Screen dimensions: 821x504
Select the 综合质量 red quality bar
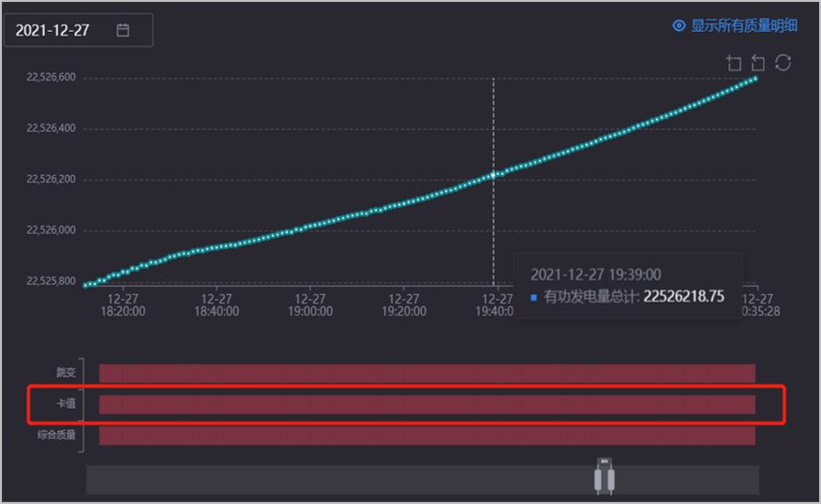point(426,436)
